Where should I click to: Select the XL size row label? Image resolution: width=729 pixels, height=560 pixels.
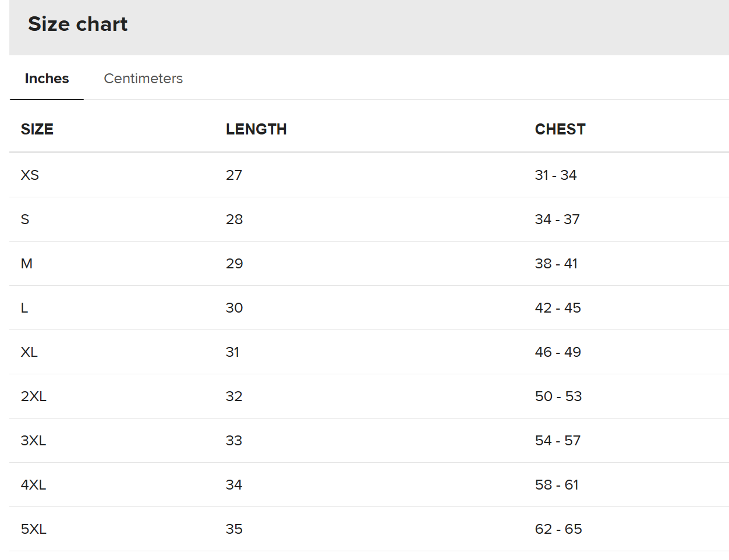[29, 352]
